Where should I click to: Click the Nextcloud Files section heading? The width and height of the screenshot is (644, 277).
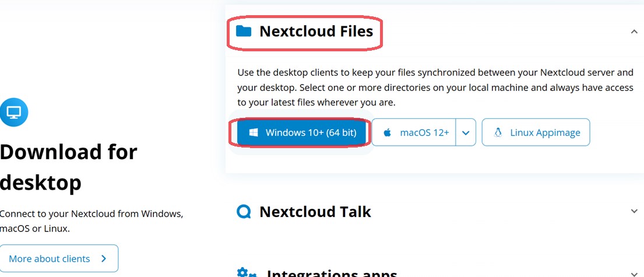point(316,31)
